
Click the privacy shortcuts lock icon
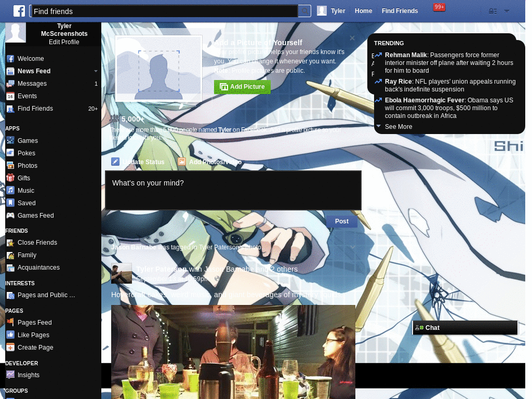(493, 11)
